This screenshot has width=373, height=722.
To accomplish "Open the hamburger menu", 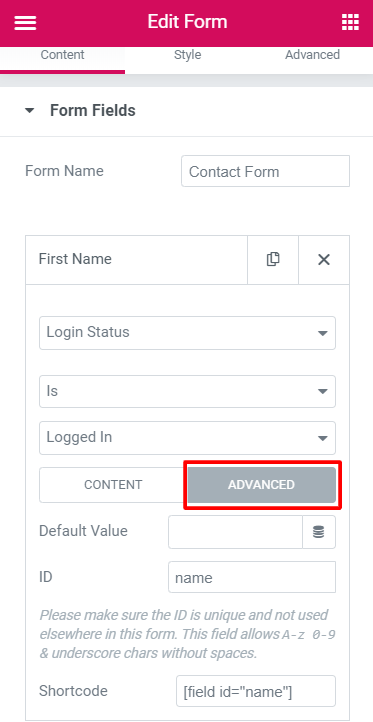I will coord(25,22).
